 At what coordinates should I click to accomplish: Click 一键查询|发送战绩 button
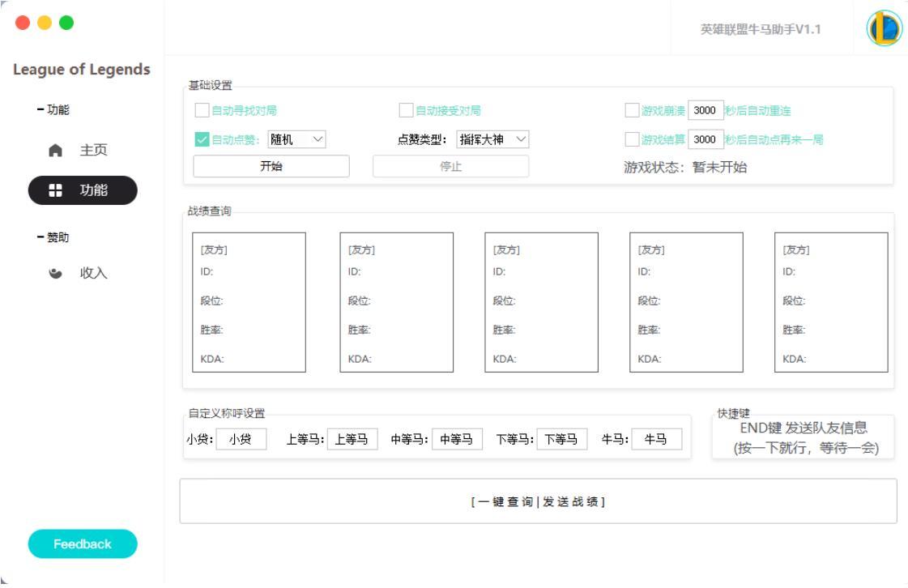[x=538, y=501]
